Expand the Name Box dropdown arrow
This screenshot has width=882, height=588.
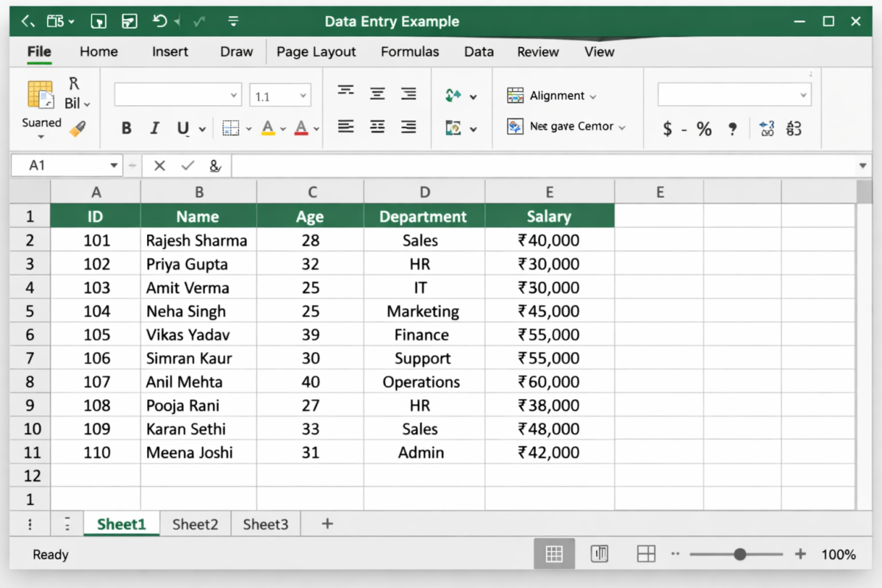114,166
